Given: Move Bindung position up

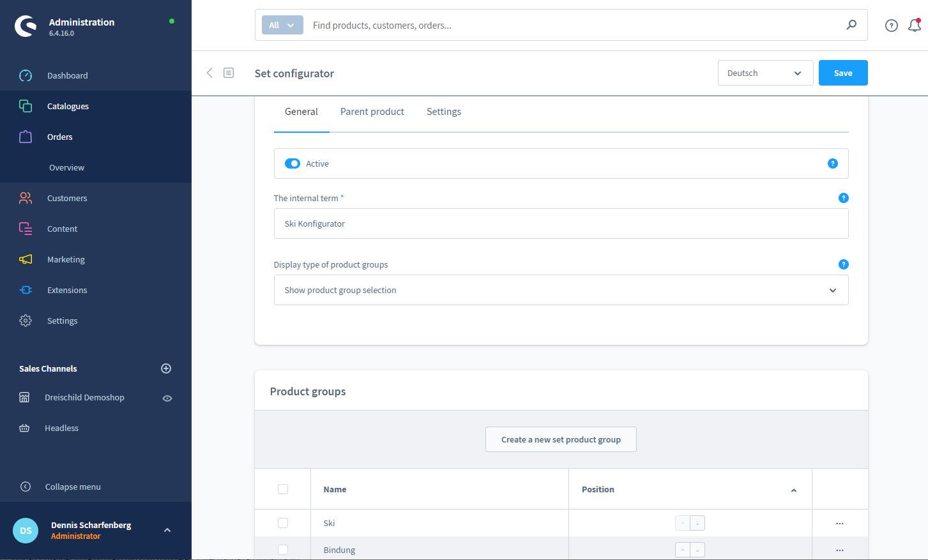Looking at the screenshot, I should tap(683, 550).
